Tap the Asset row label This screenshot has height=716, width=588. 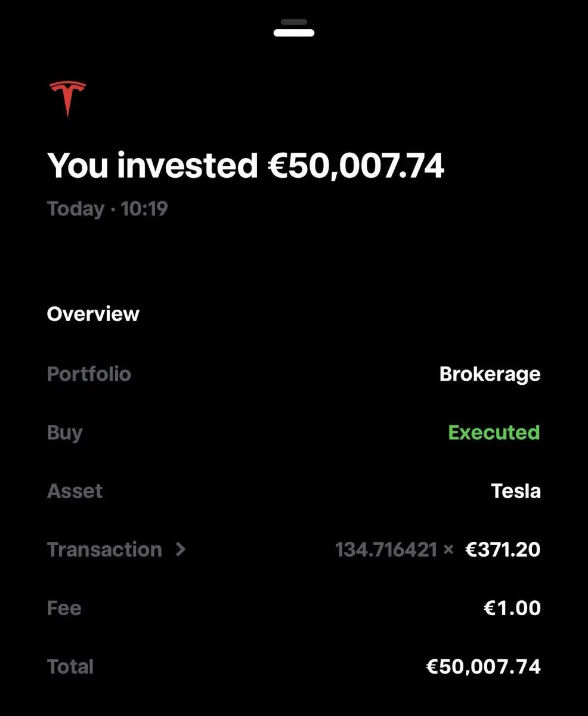75,491
